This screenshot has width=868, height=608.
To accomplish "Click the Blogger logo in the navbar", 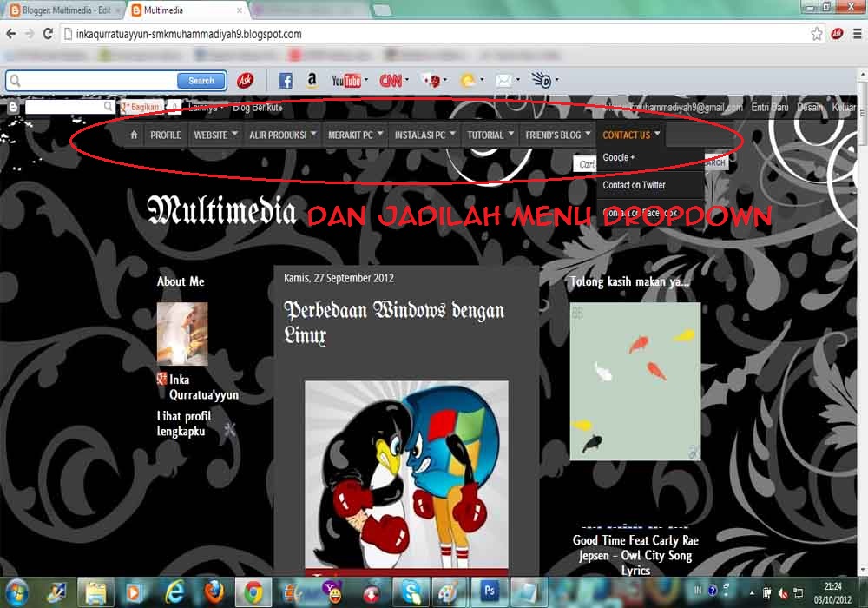I will [x=13, y=107].
